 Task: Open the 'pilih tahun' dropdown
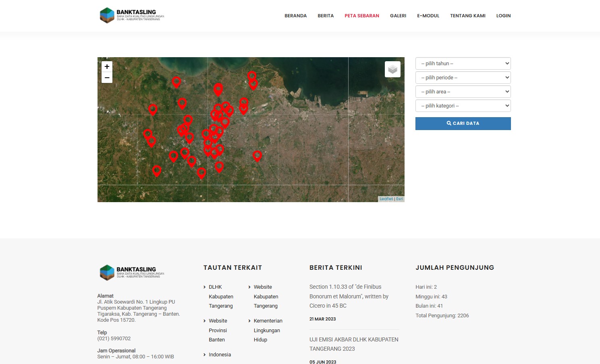pos(463,64)
